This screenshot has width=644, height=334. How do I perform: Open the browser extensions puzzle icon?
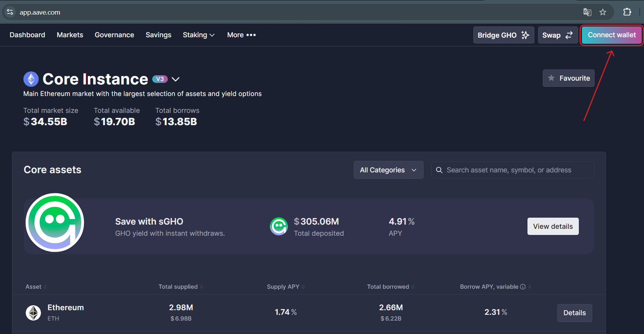[627, 12]
